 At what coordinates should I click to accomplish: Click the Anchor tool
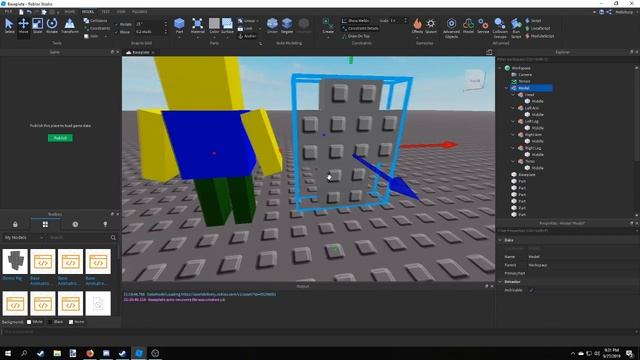click(247, 36)
